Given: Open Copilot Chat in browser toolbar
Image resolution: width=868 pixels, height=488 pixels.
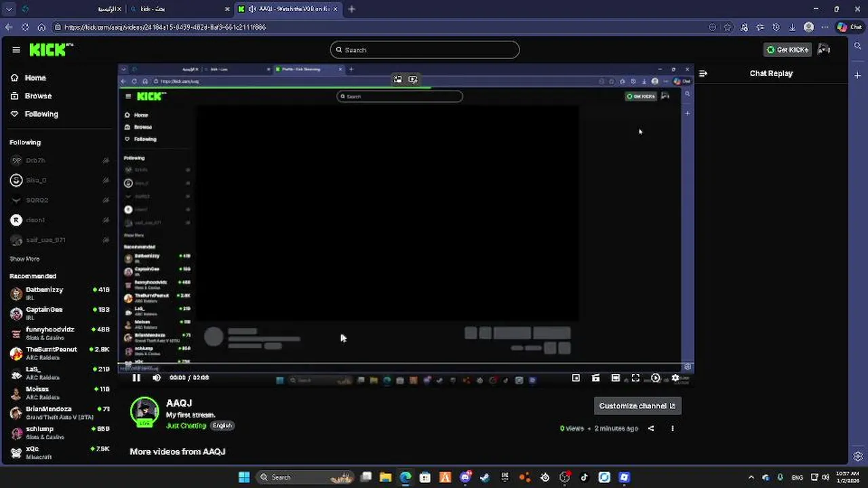Looking at the screenshot, I should click(x=850, y=27).
